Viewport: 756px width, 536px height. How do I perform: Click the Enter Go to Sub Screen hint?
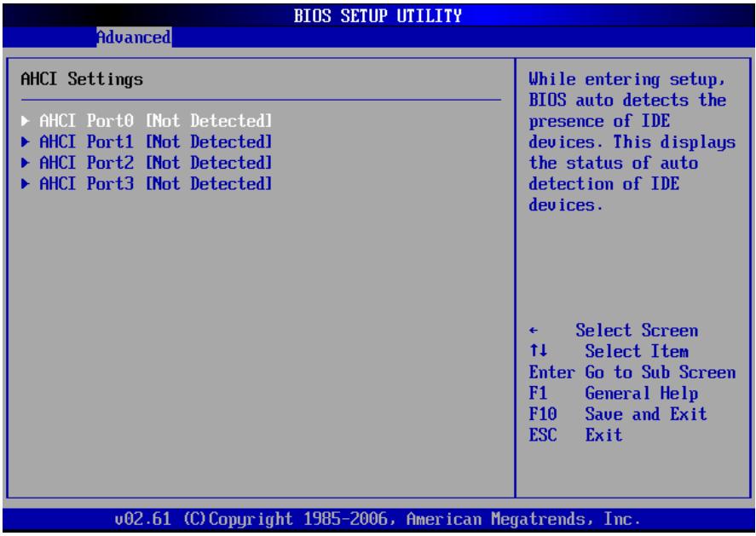coord(632,372)
